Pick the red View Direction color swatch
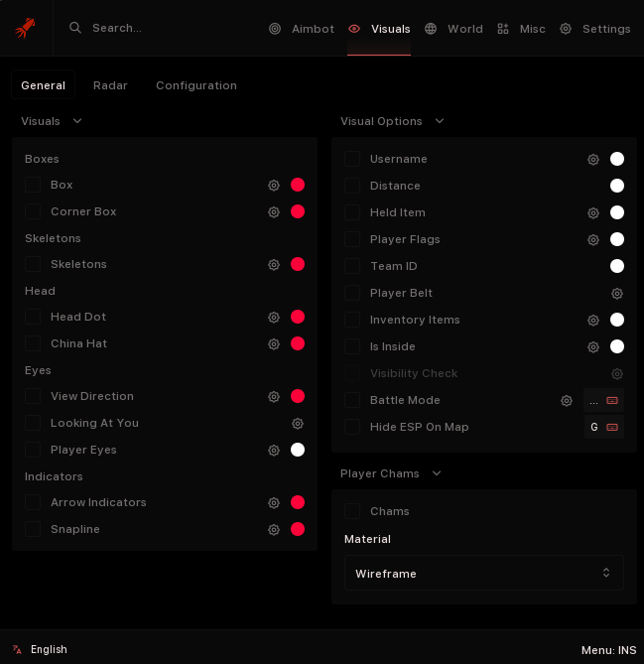644x664 pixels. pyautogui.click(x=298, y=396)
